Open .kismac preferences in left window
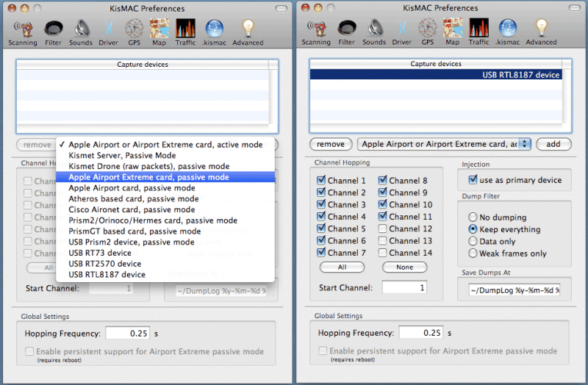This screenshot has width=588, height=385. [214, 33]
